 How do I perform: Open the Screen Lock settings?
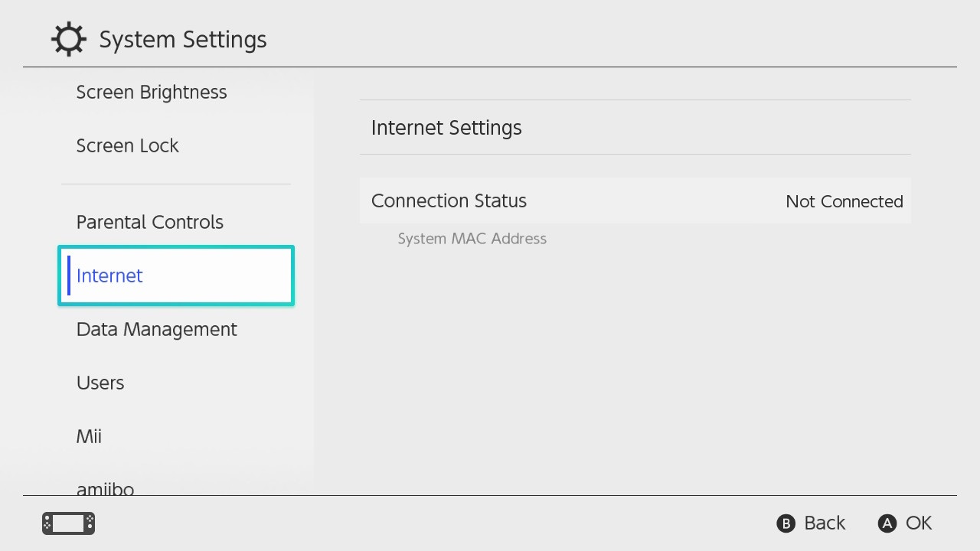[128, 146]
